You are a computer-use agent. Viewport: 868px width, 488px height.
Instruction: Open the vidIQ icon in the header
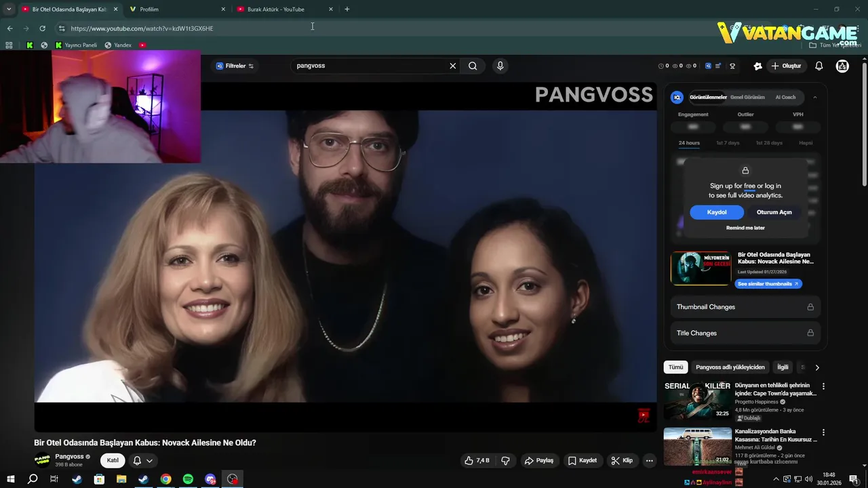tap(709, 66)
